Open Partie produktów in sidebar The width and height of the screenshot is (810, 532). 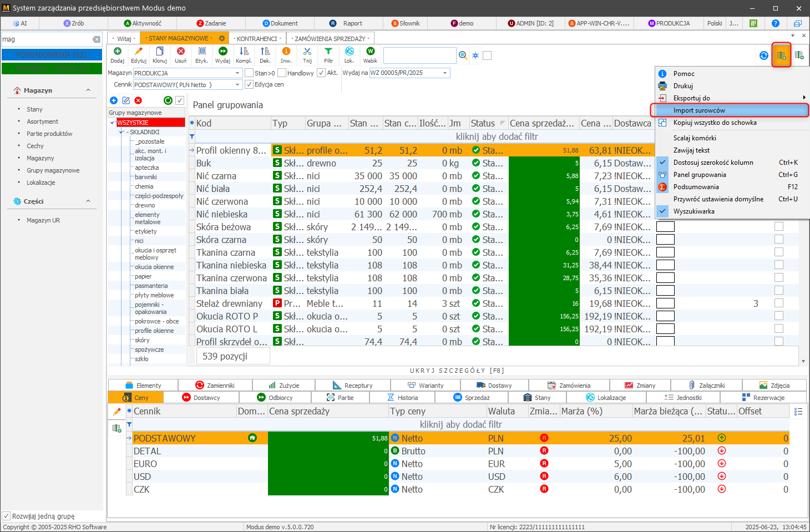(49, 134)
